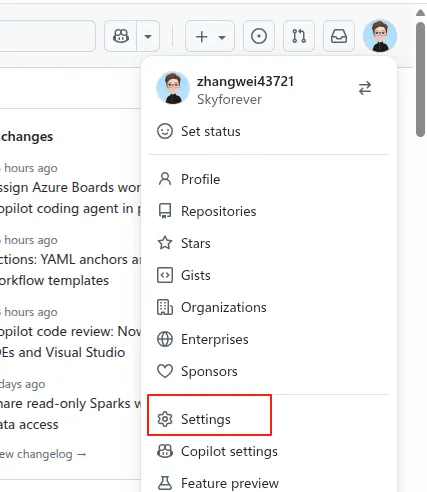Choose Set status

269,131
